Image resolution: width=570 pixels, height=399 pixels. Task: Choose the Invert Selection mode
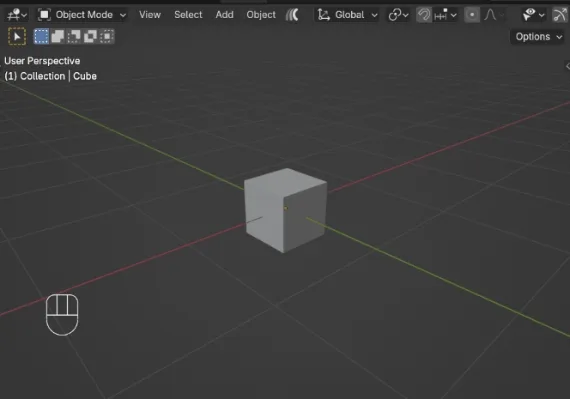[90, 36]
